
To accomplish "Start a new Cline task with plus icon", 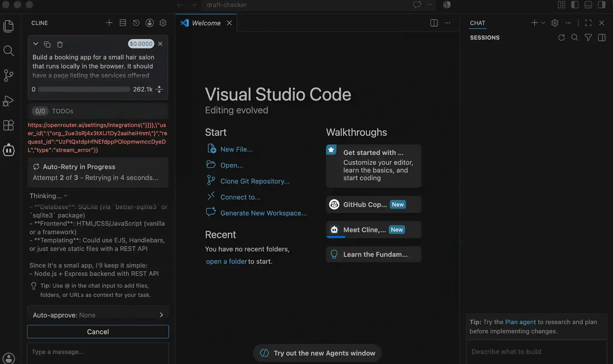I will coord(109,23).
